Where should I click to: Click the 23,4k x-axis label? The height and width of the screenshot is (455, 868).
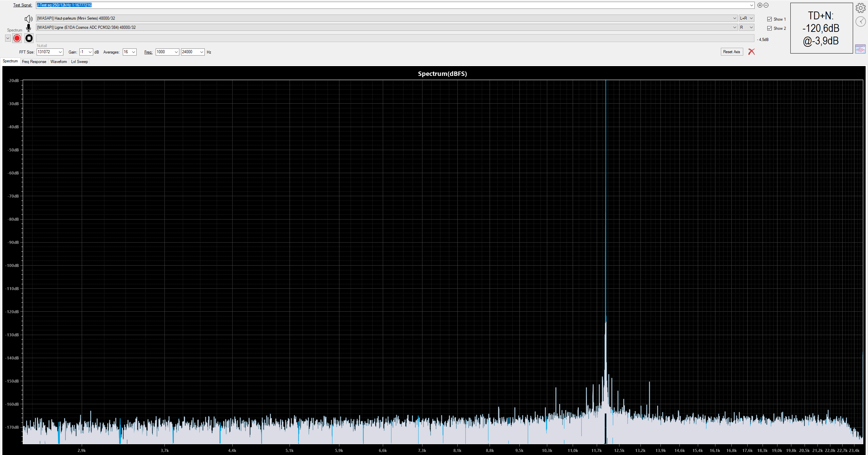click(x=854, y=450)
